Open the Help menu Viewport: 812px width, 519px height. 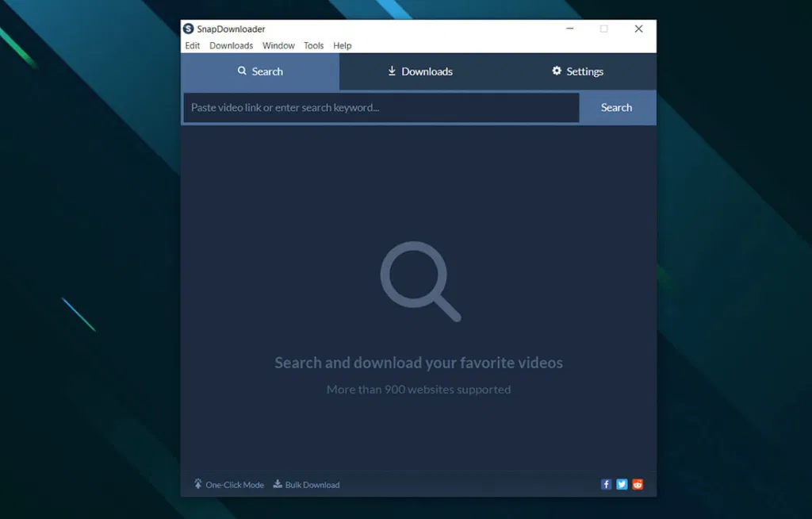pos(342,45)
